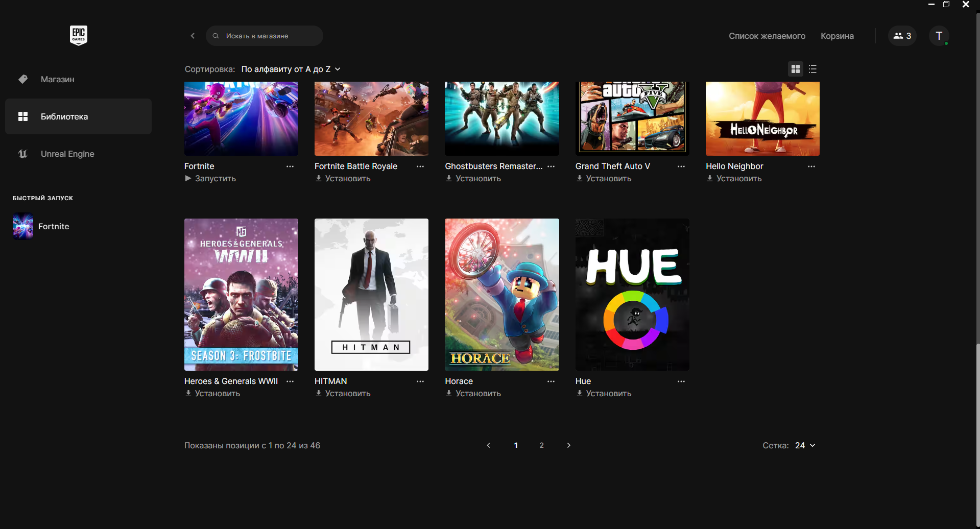Open the Библиотека sidebar item
This screenshot has width=980, height=529.
click(x=78, y=116)
